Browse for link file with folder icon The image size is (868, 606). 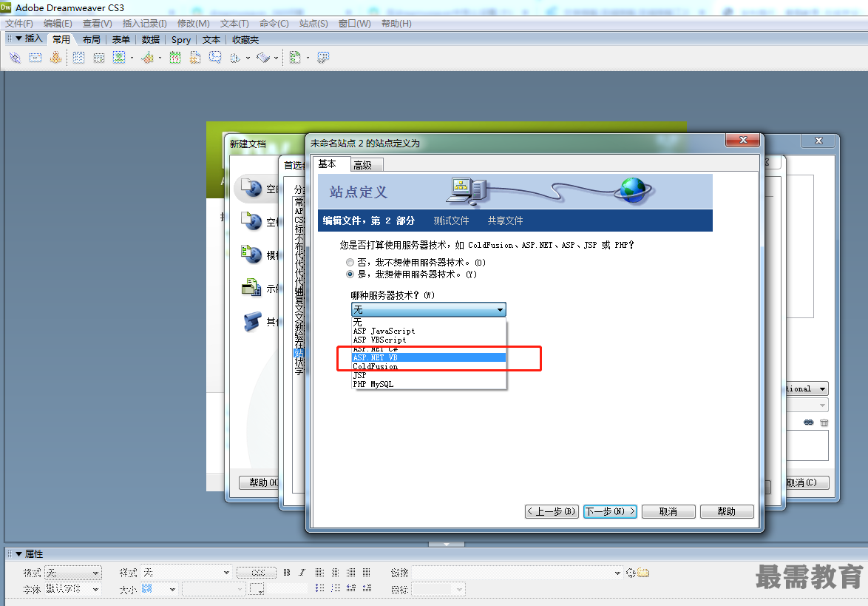coord(643,573)
